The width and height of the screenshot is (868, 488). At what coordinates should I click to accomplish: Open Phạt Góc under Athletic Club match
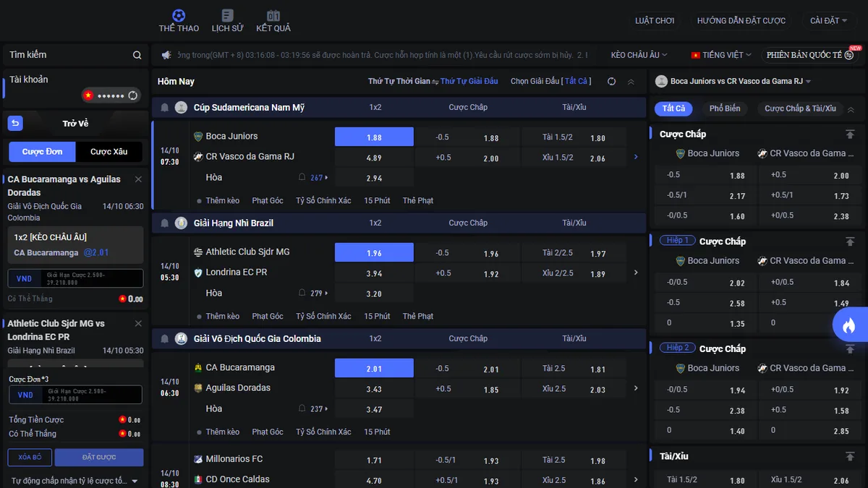pos(268,316)
